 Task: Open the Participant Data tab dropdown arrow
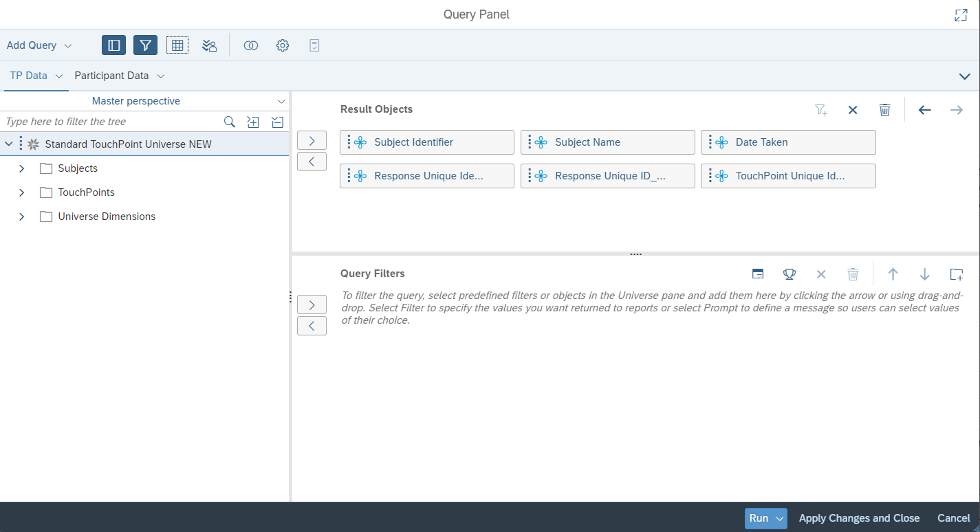[161, 76]
